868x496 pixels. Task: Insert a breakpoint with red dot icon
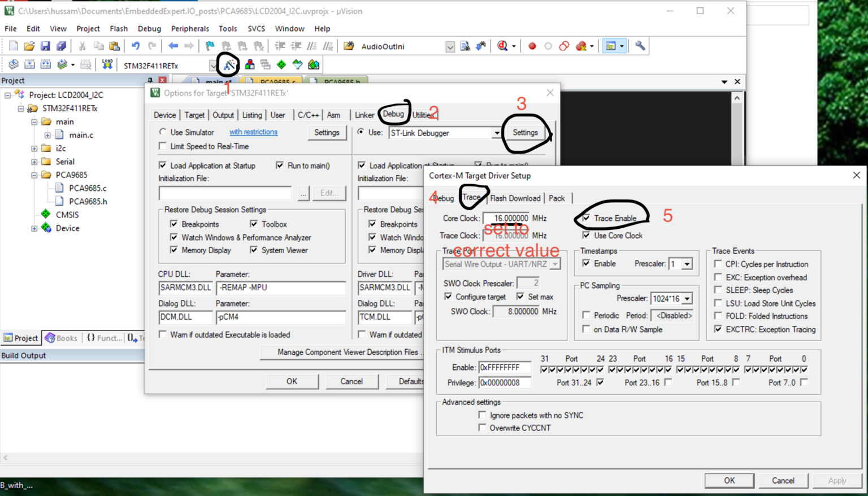(x=532, y=46)
